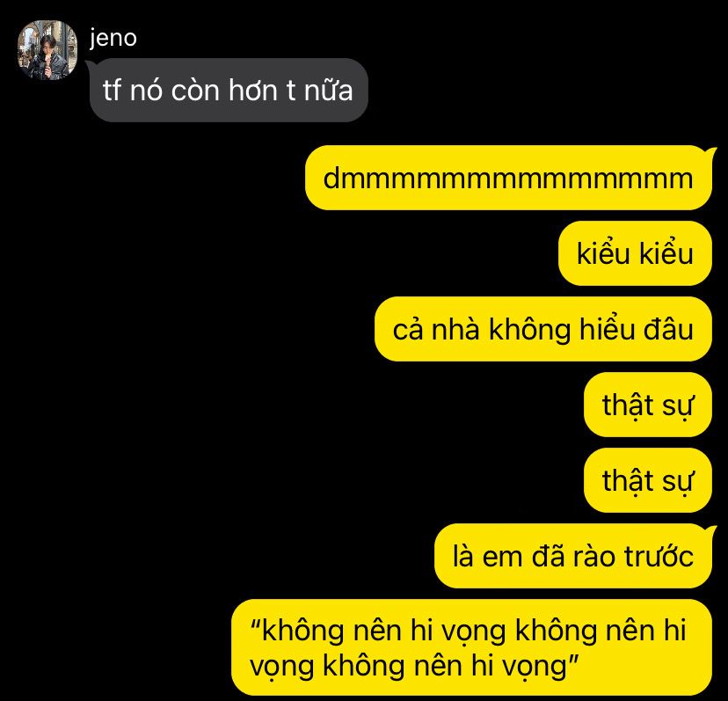Select the gray message from jeno
The width and height of the screenshot is (728, 701).
coord(229,90)
